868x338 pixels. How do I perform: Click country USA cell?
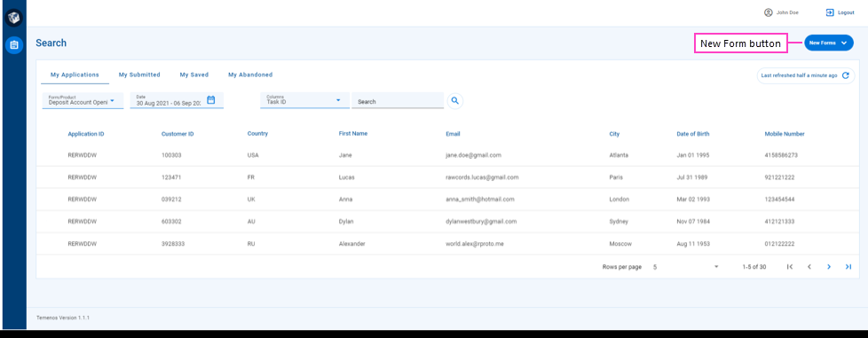[253, 155]
